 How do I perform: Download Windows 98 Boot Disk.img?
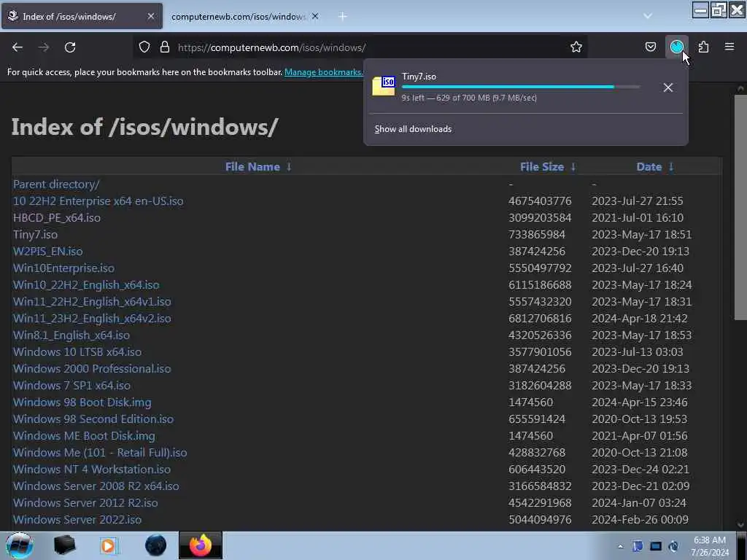[82, 402]
